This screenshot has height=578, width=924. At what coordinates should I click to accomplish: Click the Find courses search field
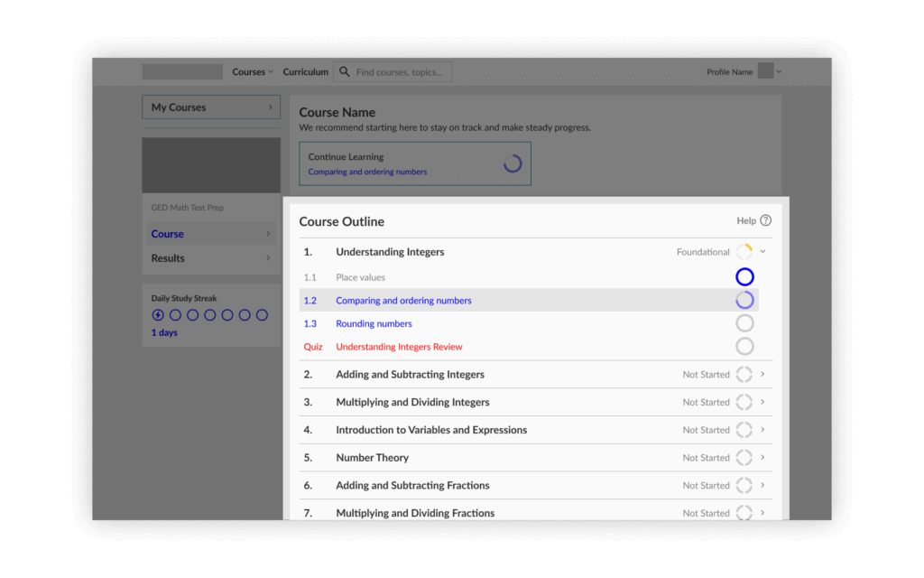point(402,72)
